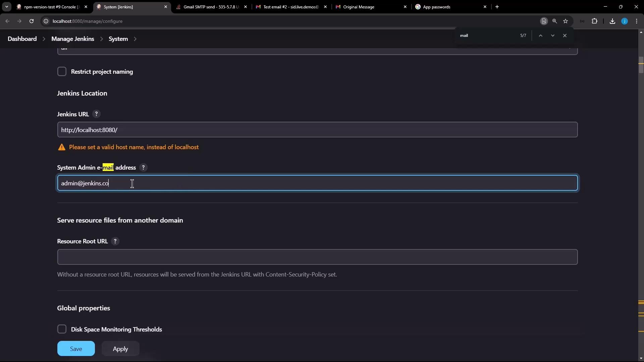The width and height of the screenshot is (644, 362).
Task: Open help for System Admin e-mail address
Action: click(x=143, y=168)
